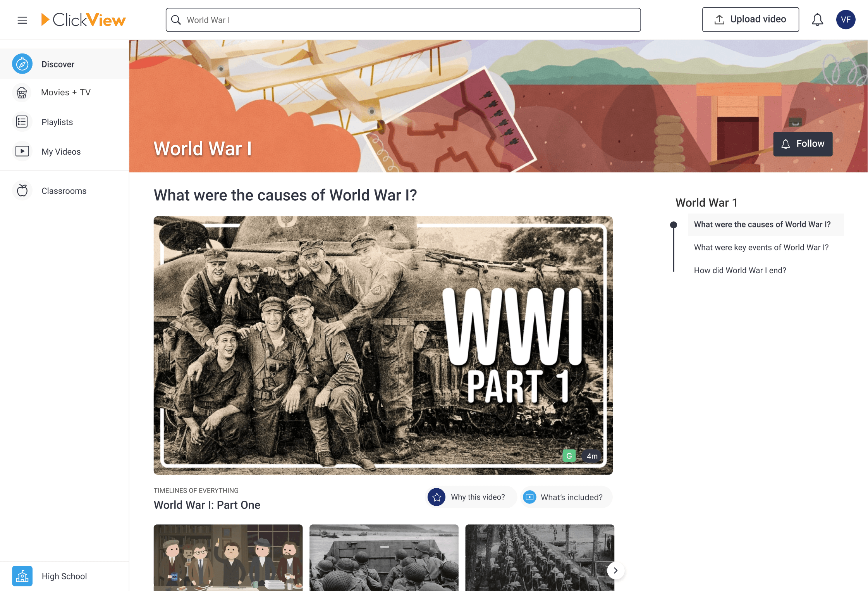
Task: Click the World War 1 outline heading
Action: pyautogui.click(x=706, y=203)
